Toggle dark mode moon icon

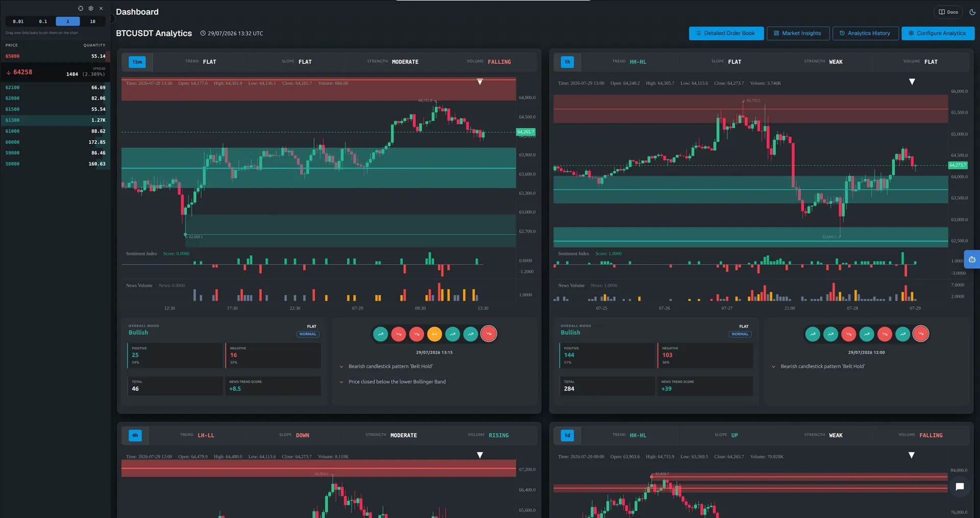point(972,12)
